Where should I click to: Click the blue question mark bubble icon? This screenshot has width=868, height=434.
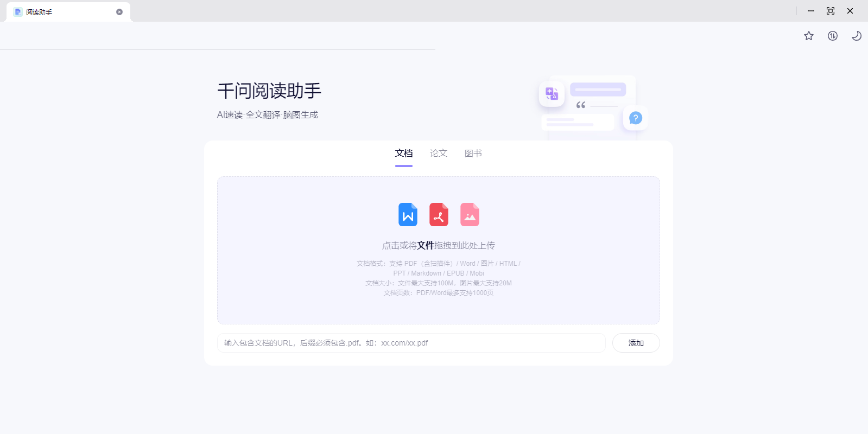coord(636,118)
